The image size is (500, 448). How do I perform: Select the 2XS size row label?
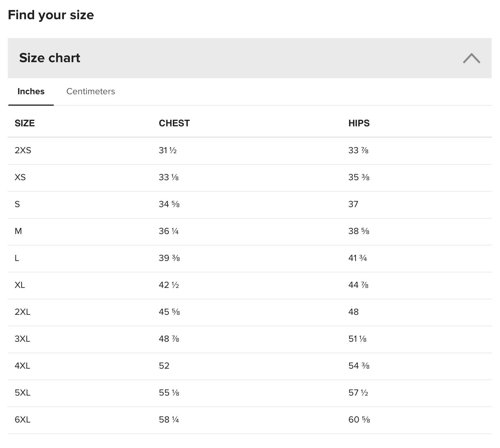(23, 150)
